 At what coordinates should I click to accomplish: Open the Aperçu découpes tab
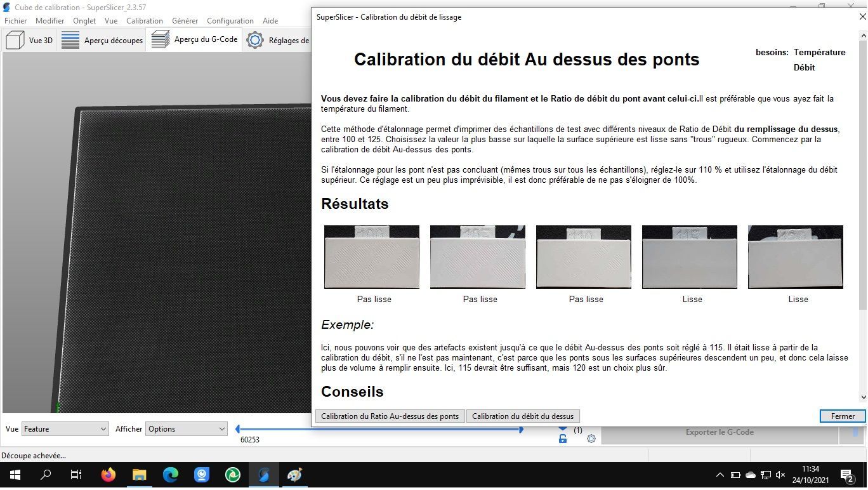click(x=102, y=40)
